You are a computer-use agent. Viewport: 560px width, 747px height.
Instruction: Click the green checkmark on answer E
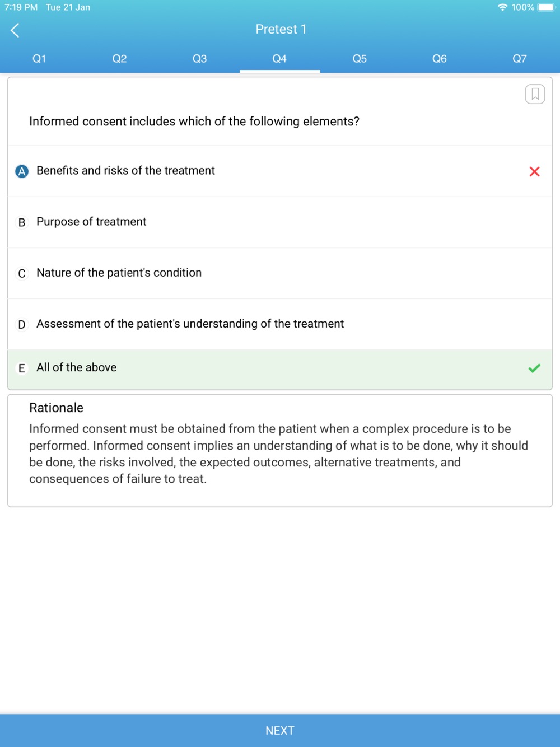pyautogui.click(x=534, y=368)
